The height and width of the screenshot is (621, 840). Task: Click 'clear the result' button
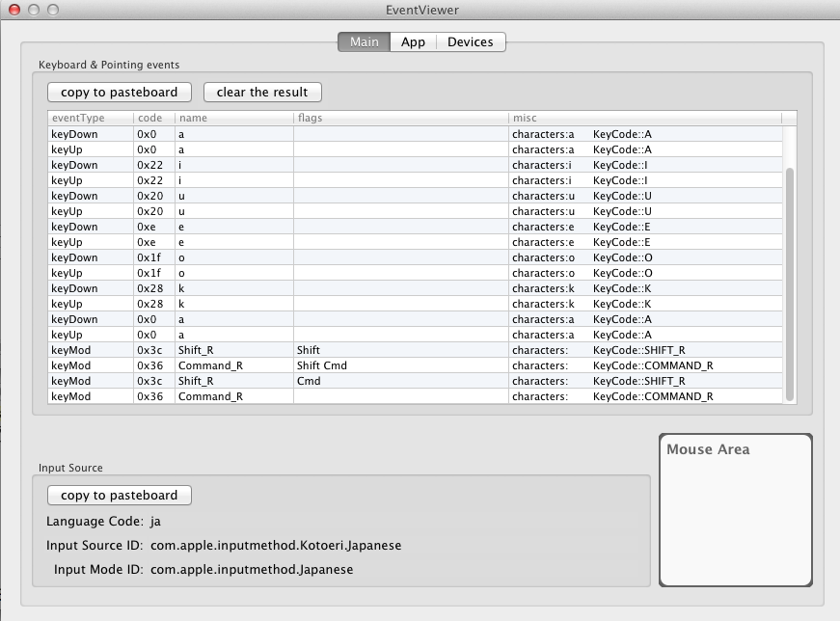262,93
